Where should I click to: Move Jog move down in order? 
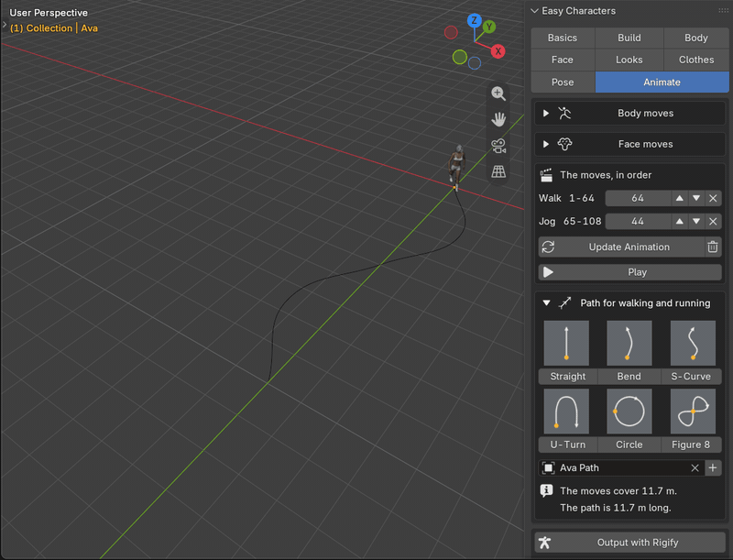tap(696, 221)
